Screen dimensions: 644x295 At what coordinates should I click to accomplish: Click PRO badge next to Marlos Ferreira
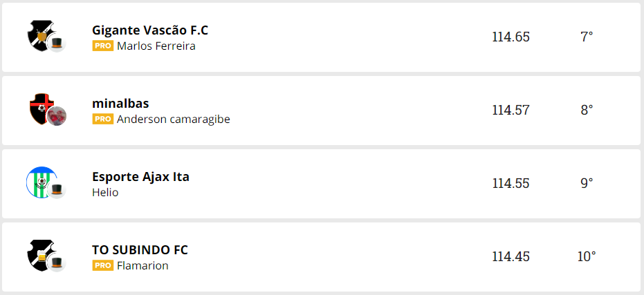point(102,46)
